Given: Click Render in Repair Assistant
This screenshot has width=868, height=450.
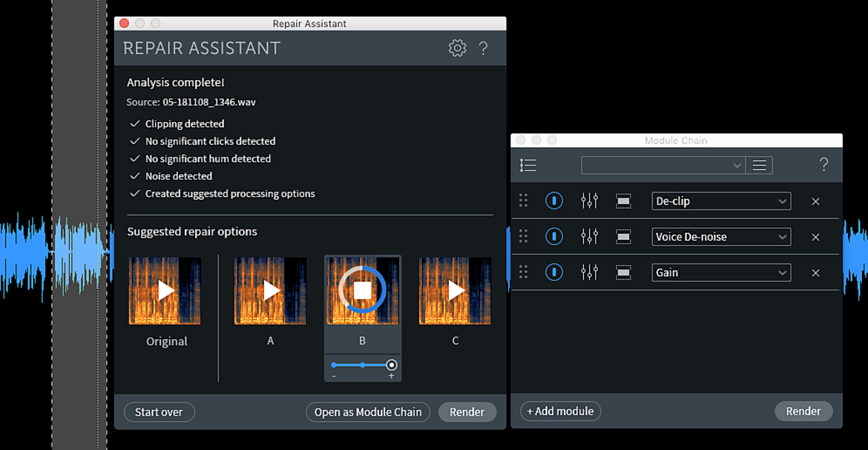Looking at the screenshot, I should pyautogui.click(x=467, y=412).
